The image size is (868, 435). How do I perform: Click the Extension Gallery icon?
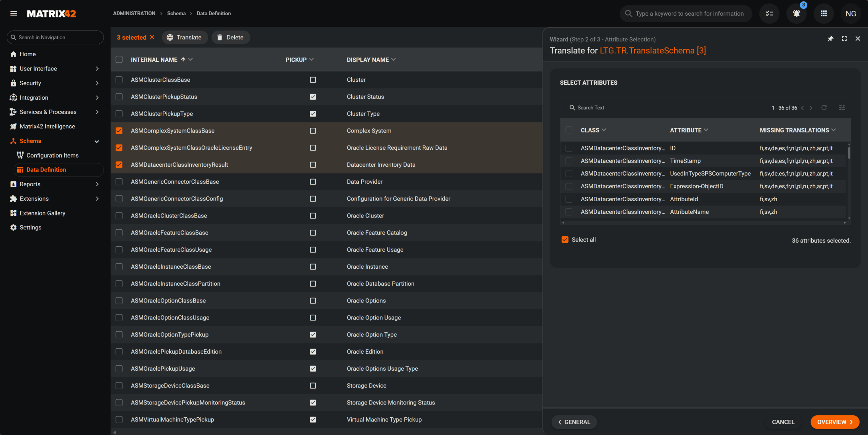[x=13, y=213]
